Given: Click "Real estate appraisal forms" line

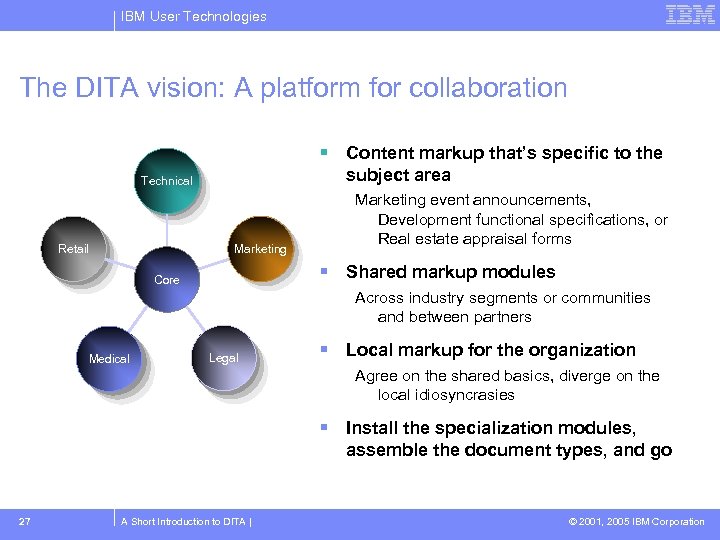Looking at the screenshot, I should click(x=474, y=239).
